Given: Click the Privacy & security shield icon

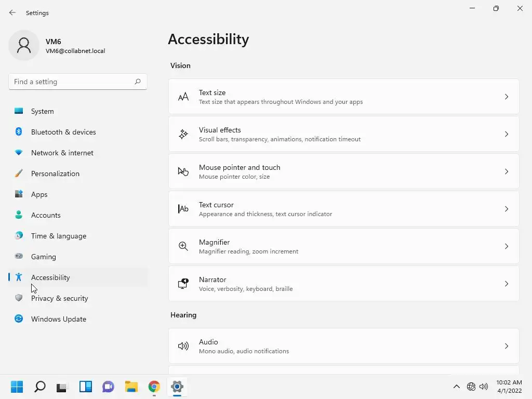Looking at the screenshot, I should [x=19, y=298].
